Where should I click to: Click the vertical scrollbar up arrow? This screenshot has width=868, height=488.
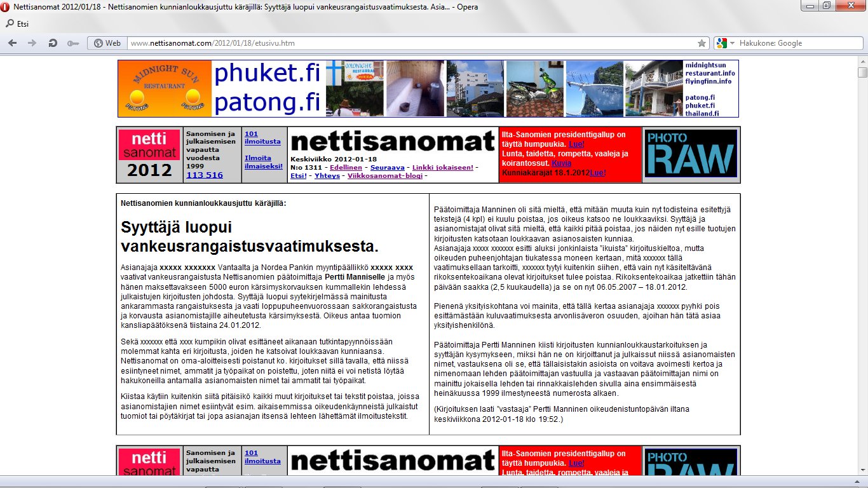pos(862,60)
